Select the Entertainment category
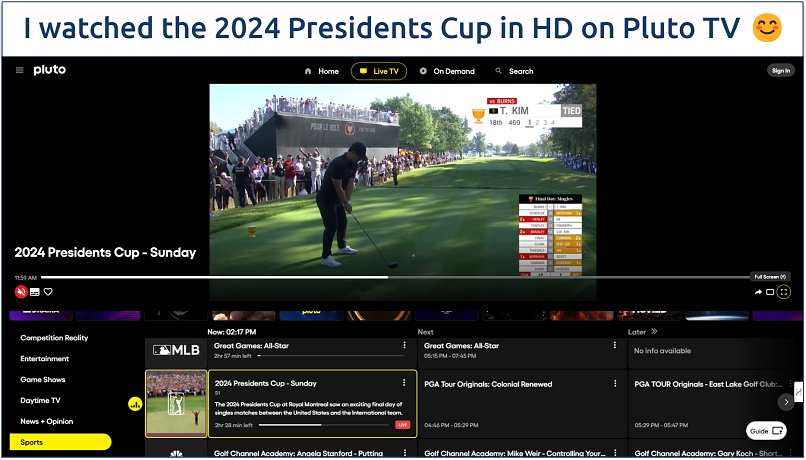Image resolution: width=806 pixels, height=460 pixels. point(45,359)
